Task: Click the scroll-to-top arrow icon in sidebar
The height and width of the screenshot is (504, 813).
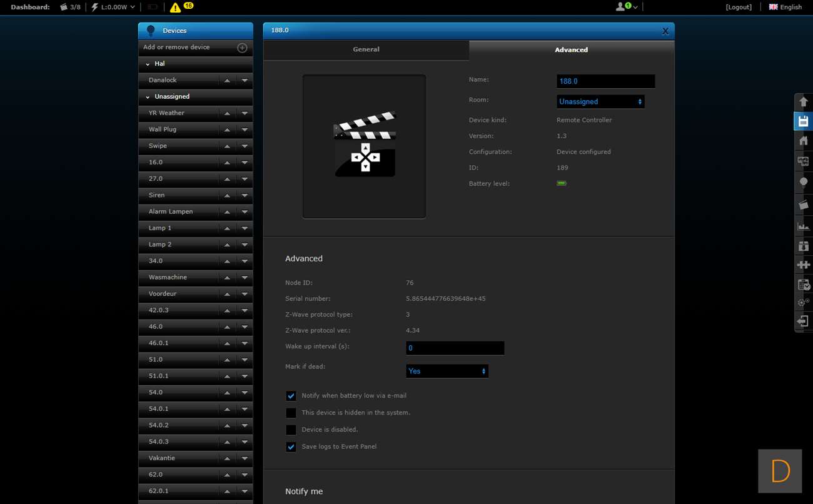Action: 804,102
